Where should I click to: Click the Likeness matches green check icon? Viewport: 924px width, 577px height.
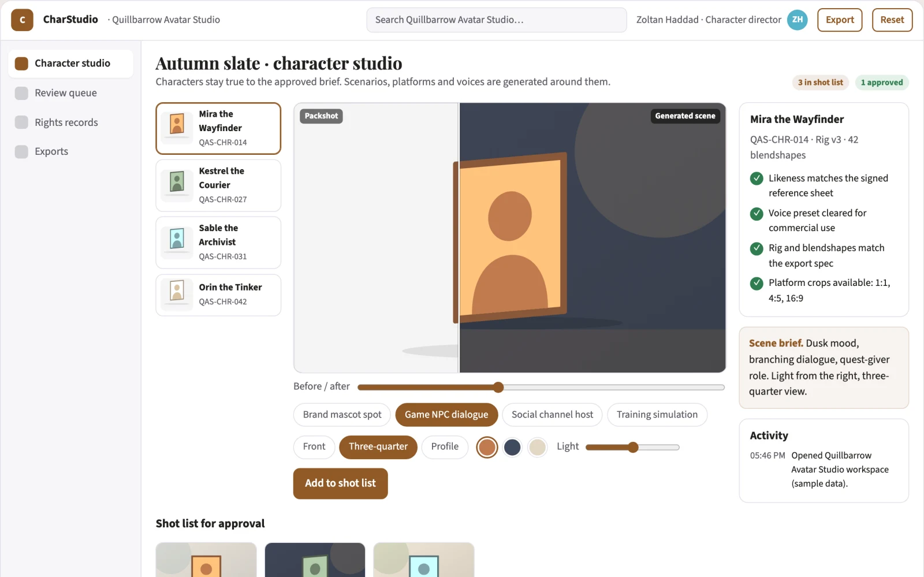(x=757, y=178)
